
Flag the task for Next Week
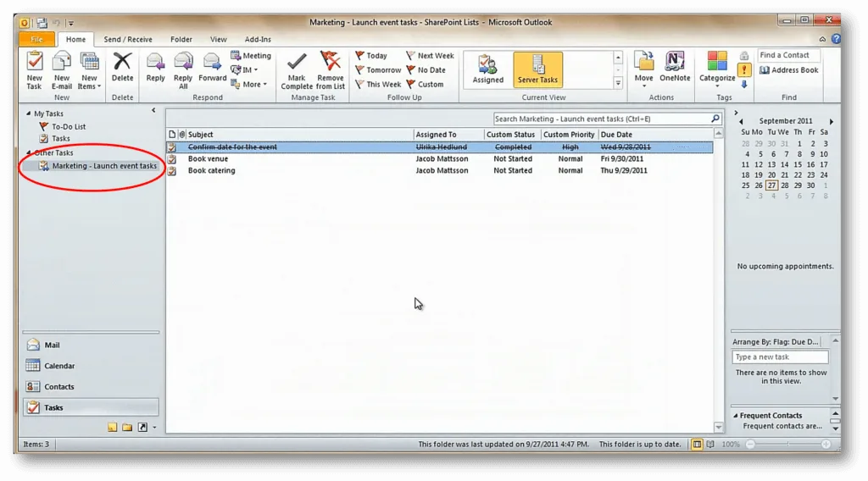(430, 55)
